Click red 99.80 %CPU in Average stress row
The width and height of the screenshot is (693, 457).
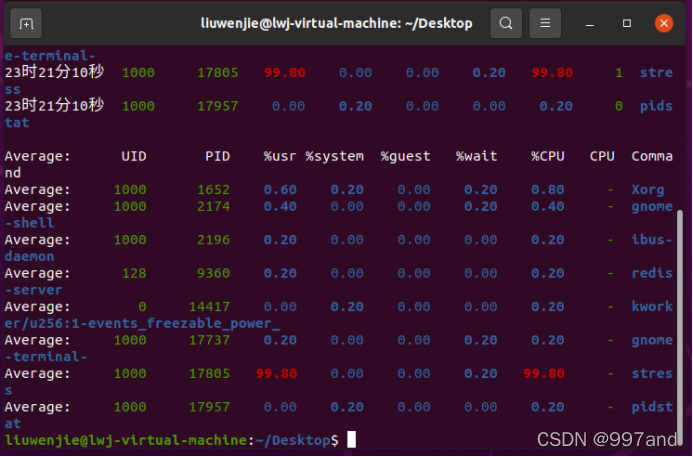tap(544, 374)
